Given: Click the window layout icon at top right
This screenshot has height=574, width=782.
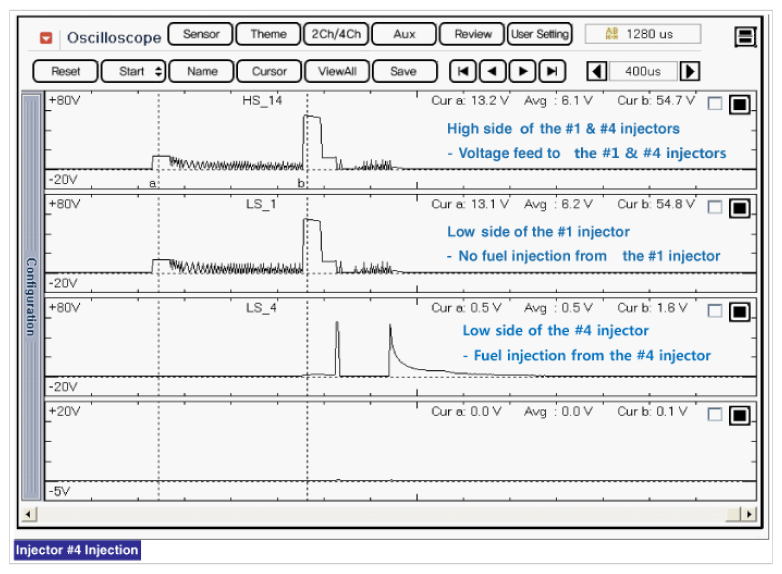Looking at the screenshot, I should (x=745, y=37).
